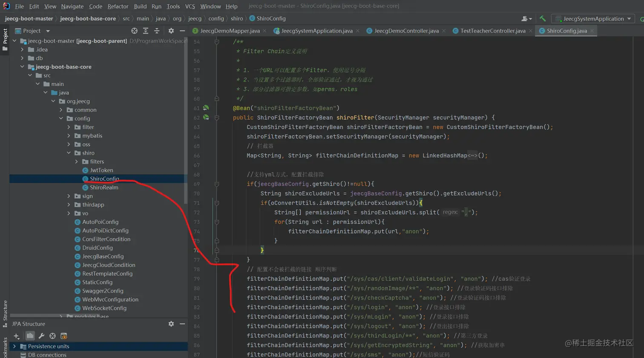Collapse the code block at line 62
Viewport: 644px width, 358px height.
217,118
